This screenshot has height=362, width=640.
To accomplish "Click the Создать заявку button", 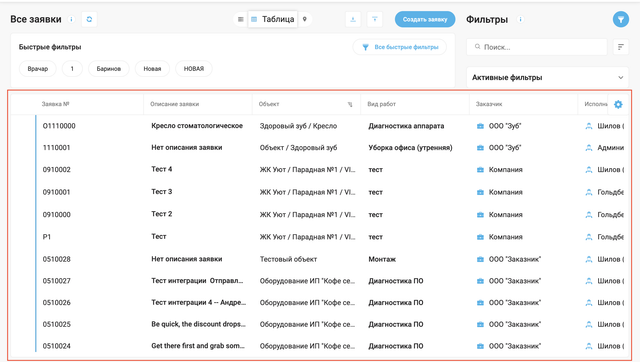I will click(x=425, y=19).
